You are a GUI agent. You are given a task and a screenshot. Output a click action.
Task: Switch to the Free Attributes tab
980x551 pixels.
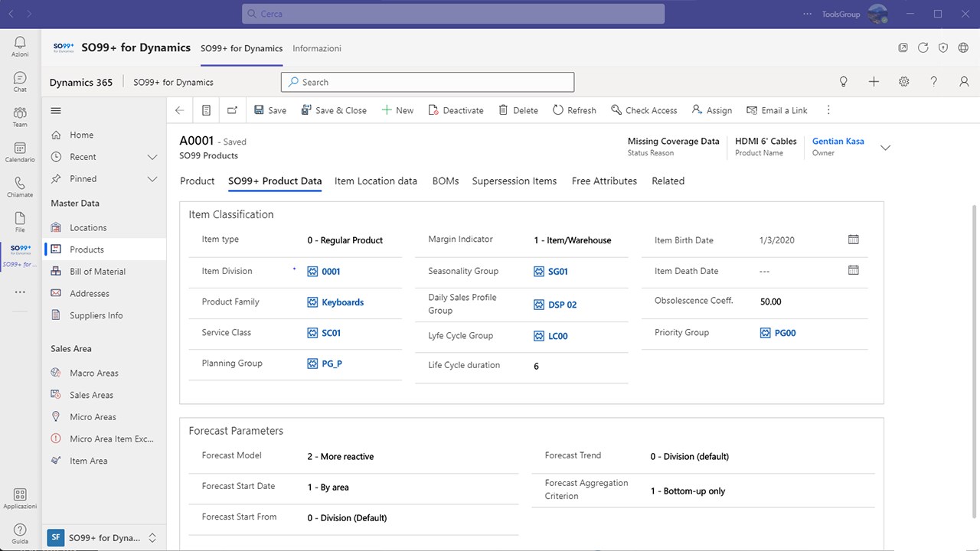click(x=604, y=181)
